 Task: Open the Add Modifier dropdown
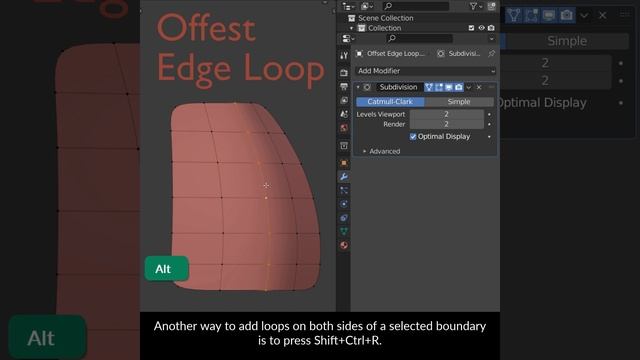425,71
